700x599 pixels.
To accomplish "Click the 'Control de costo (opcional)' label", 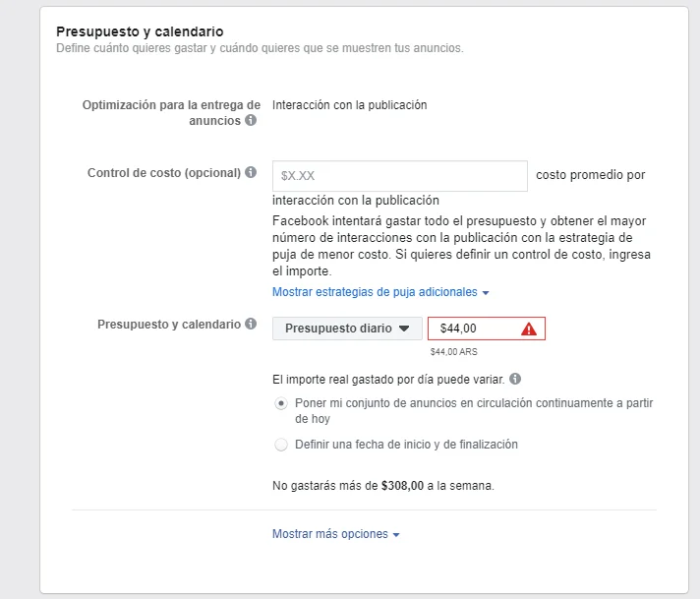I will click(163, 173).
